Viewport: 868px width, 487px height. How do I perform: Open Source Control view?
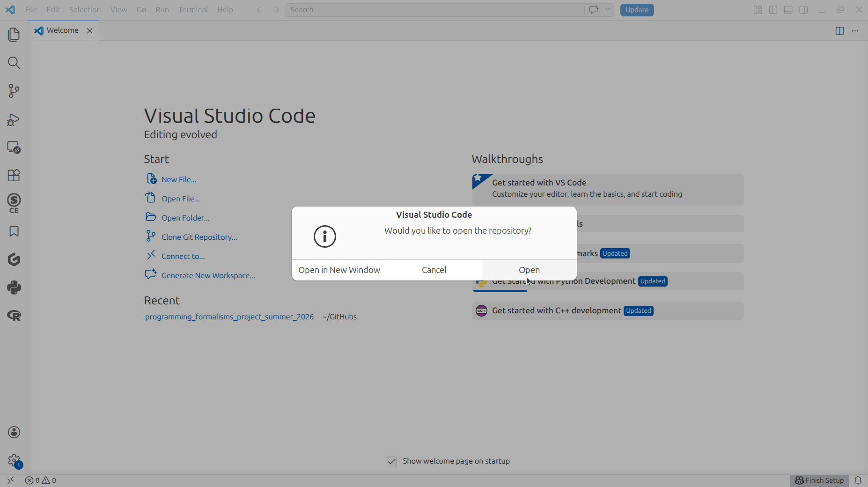pyautogui.click(x=14, y=91)
